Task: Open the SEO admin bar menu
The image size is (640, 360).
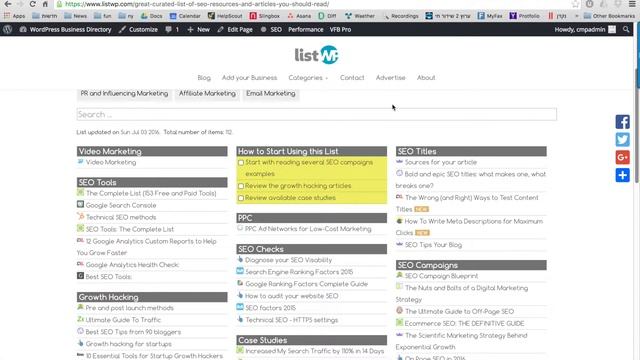Action: tap(271, 29)
